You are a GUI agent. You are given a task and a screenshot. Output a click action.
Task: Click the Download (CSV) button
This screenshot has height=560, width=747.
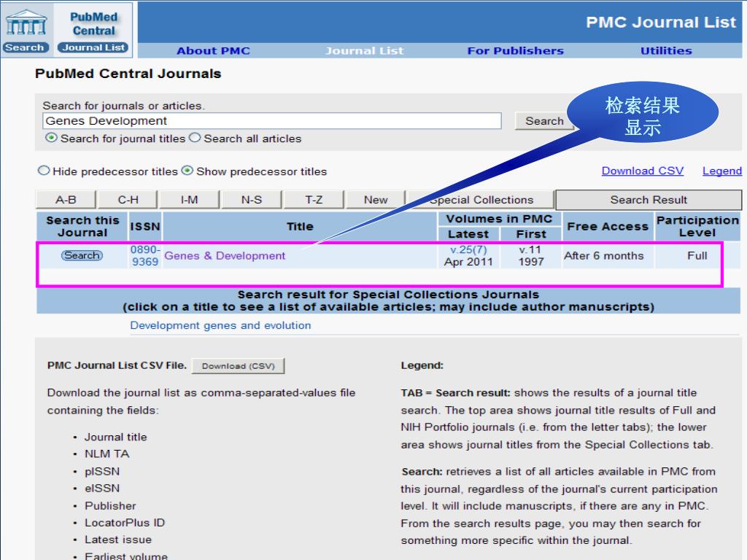[239, 366]
